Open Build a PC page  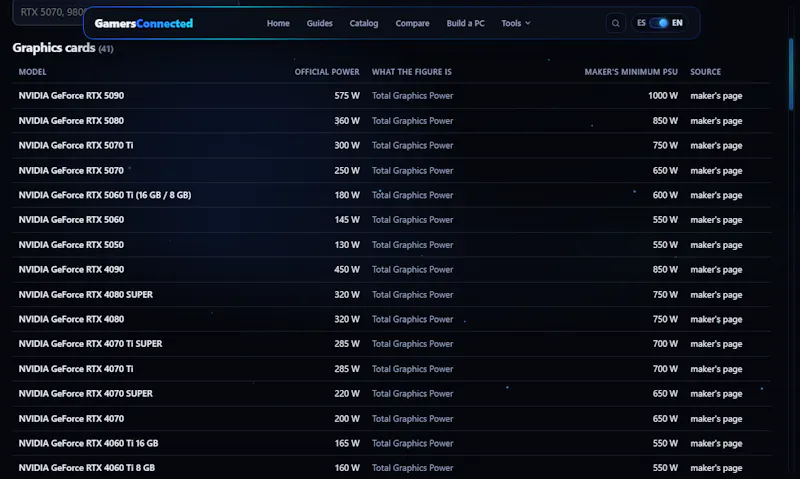[x=465, y=23]
